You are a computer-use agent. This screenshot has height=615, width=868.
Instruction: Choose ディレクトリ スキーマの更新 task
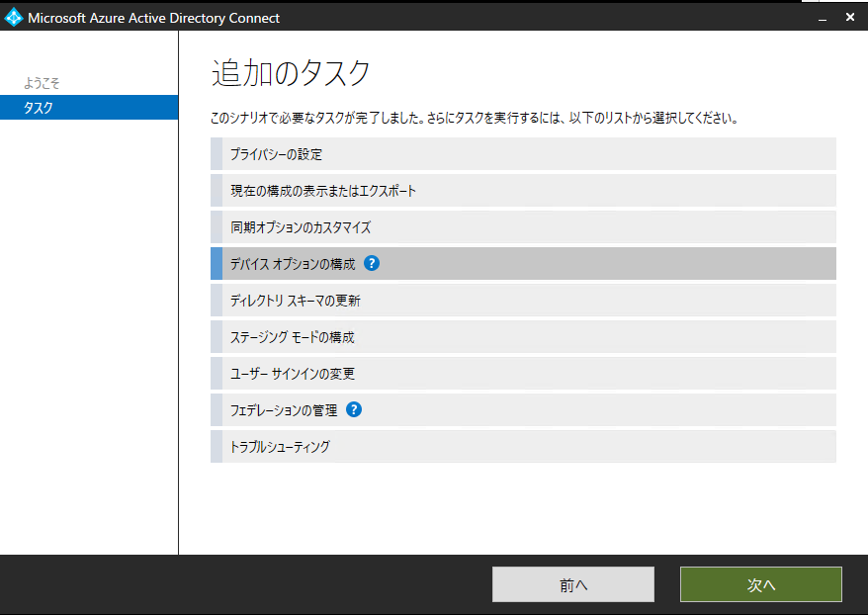(x=523, y=300)
